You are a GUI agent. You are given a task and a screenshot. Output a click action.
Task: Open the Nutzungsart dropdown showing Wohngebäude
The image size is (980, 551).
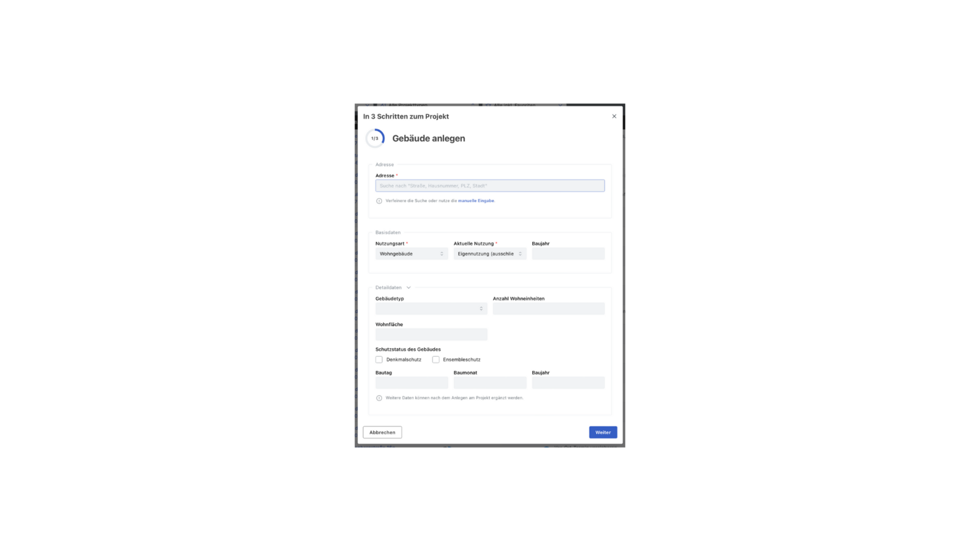[412, 253]
